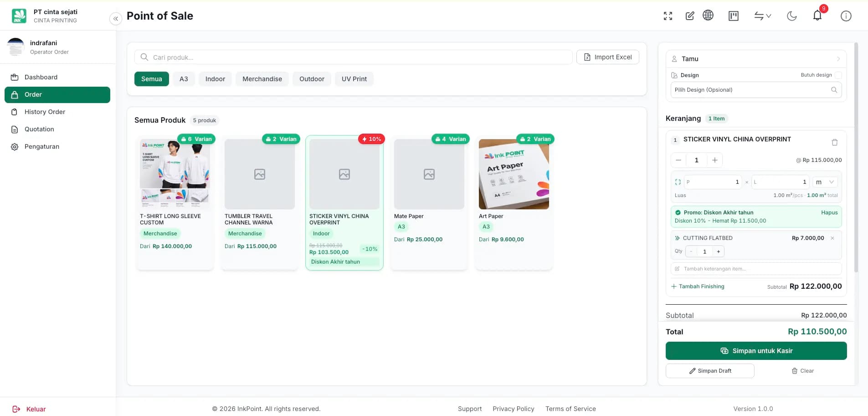Click the search icon in design field

coord(834,90)
